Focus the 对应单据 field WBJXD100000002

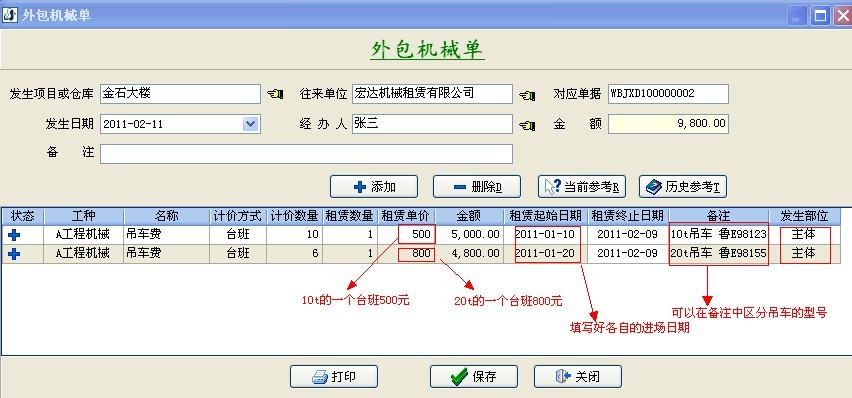click(668, 94)
